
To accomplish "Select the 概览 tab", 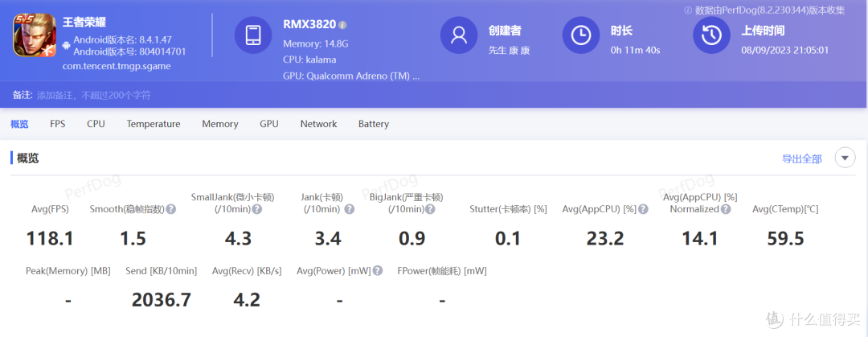I will click(x=19, y=124).
